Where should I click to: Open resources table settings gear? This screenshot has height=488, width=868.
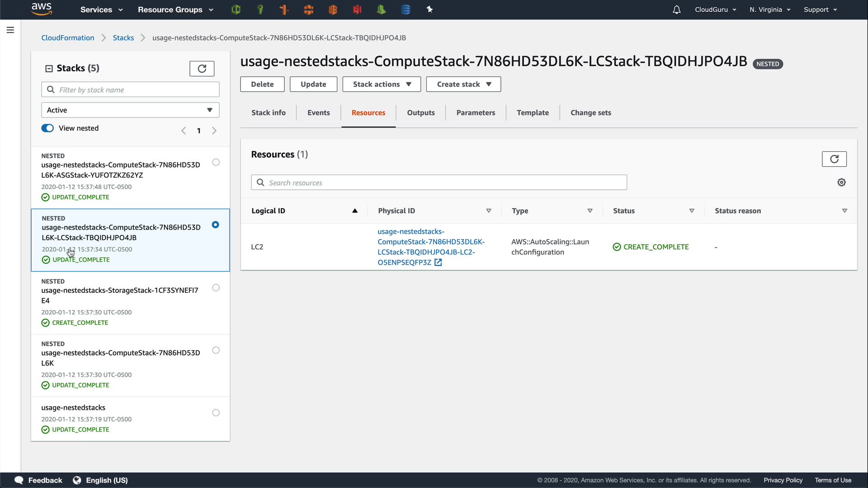(x=841, y=183)
